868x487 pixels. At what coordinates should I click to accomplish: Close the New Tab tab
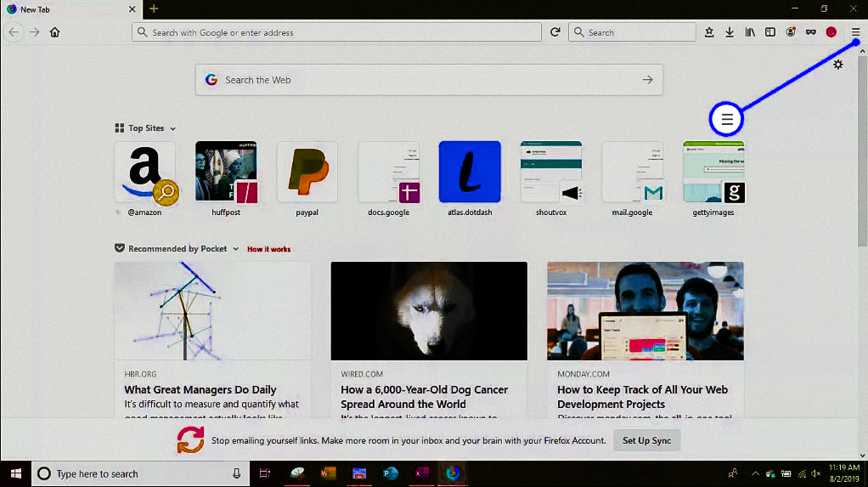(x=132, y=9)
